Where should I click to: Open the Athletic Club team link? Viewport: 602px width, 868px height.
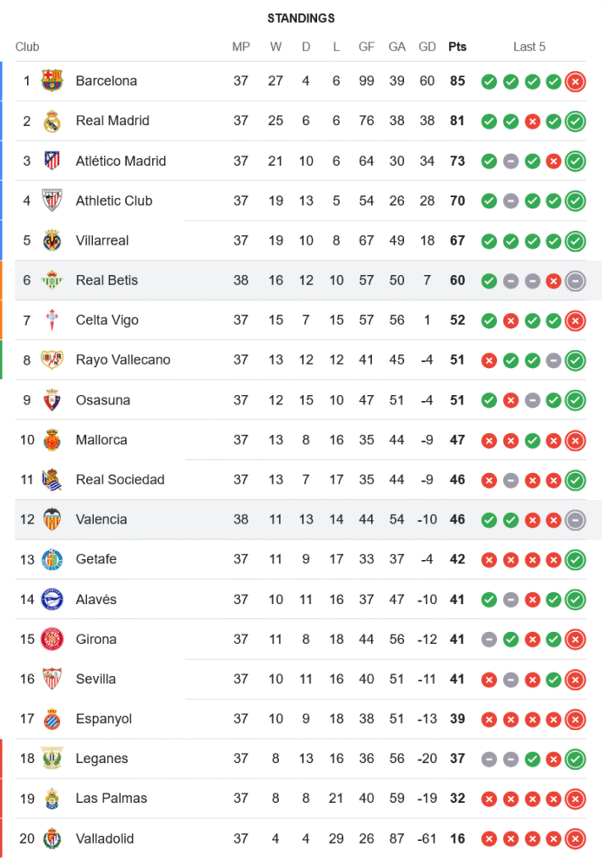click(x=114, y=201)
